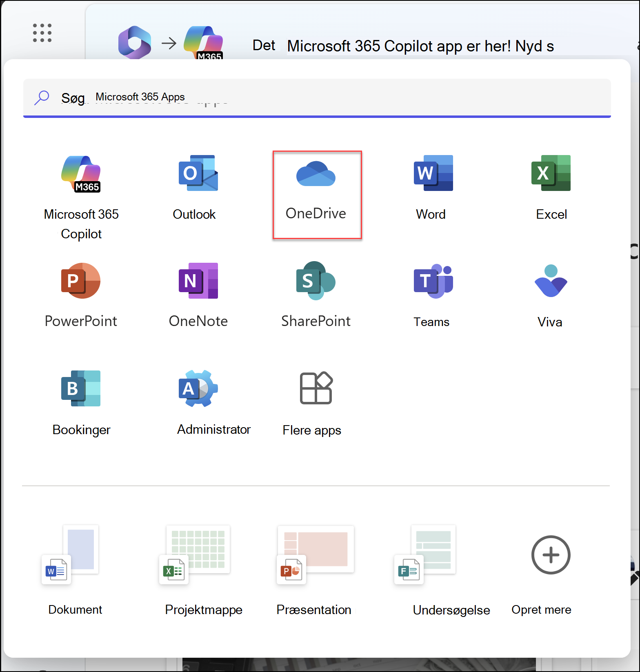Image resolution: width=640 pixels, height=672 pixels.
Task: Launch Outlook from app list
Action: point(198,188)
